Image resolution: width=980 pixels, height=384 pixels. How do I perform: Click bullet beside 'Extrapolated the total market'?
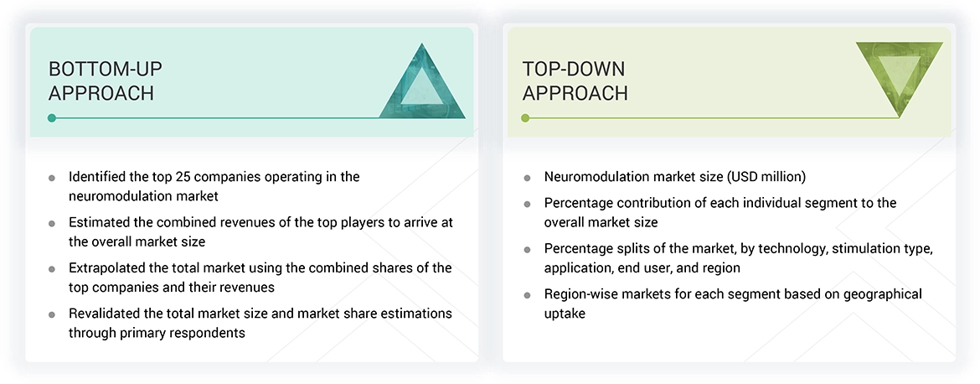click(52, 269)
